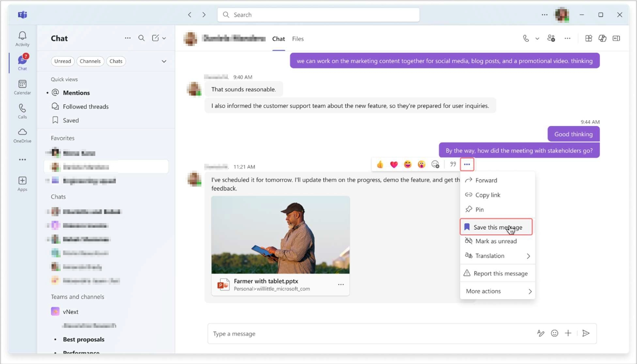React with heart emoji

point(394,164)
